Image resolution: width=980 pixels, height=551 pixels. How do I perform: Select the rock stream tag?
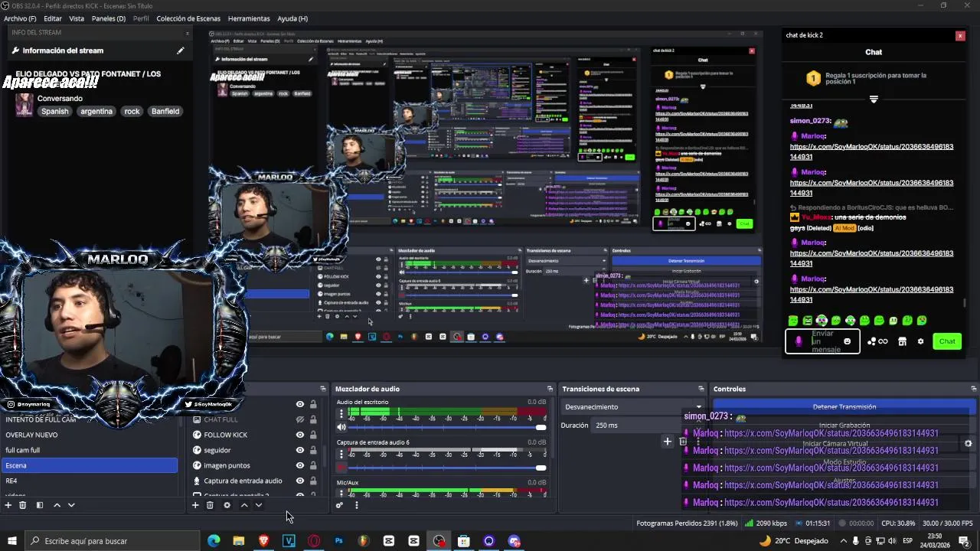pos(132,111)
